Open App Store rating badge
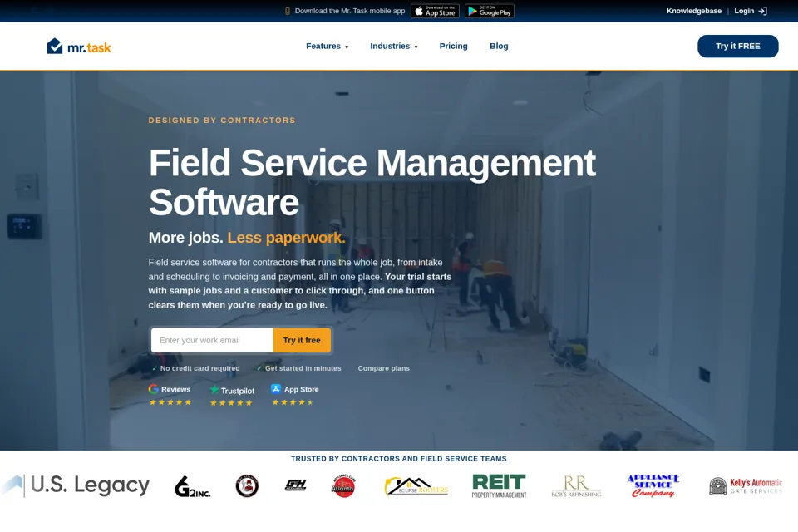This screenshot has width=798, height=532. click(x=295, y=390)
